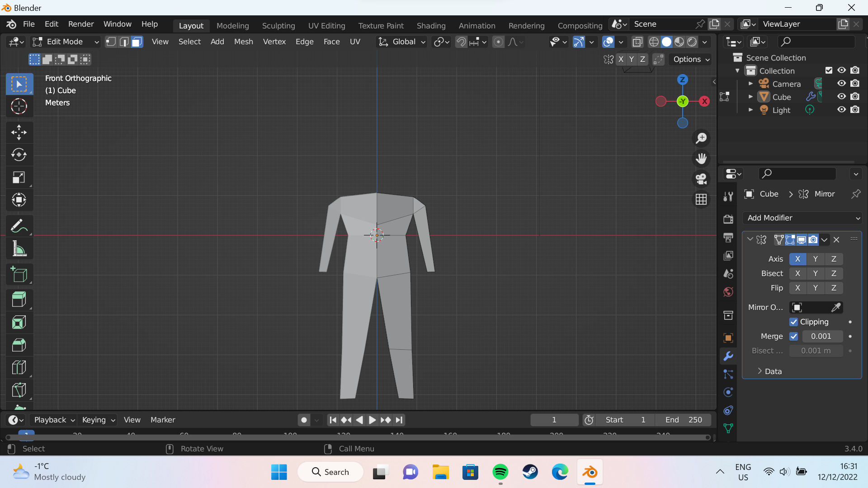This screenshot has width=868, height=488.
Task: Toggle Flip Z button
Action: pyautogui.click(x=834, y=288)
